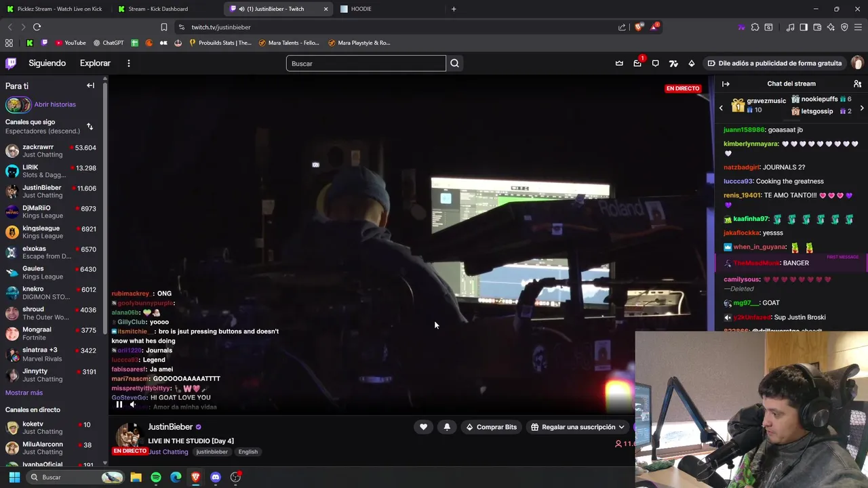This screenshot has width=868, height=488.
Task: Open the Siguiendo page
Action: pos(47,63)
